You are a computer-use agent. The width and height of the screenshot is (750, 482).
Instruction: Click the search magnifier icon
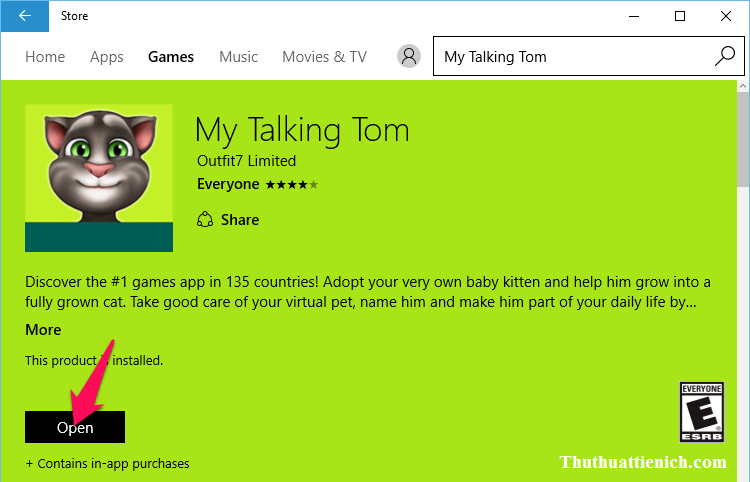(724, 56)
